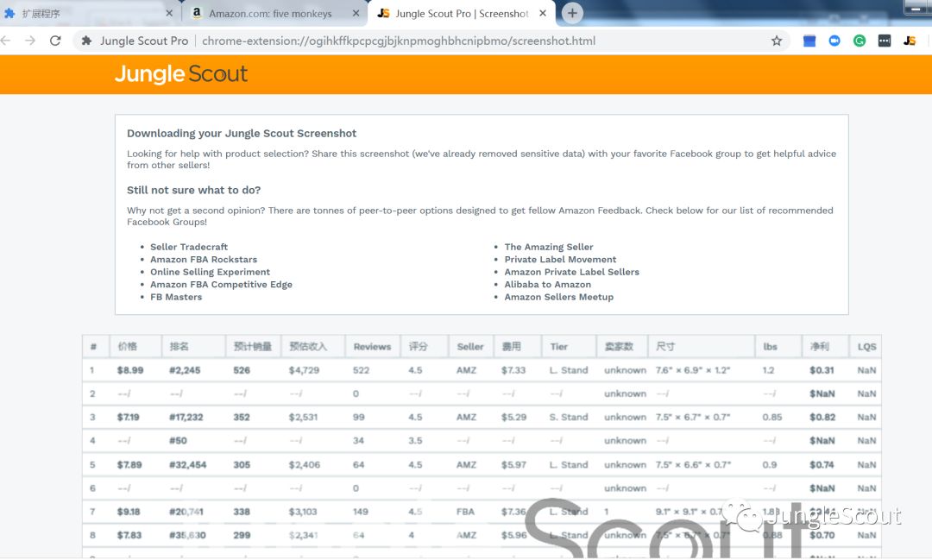The width and height of the screenshot is (932, 560).
Task: Close the Jungle Scout Pro Screenshot tab
Action: pos(543,14)
